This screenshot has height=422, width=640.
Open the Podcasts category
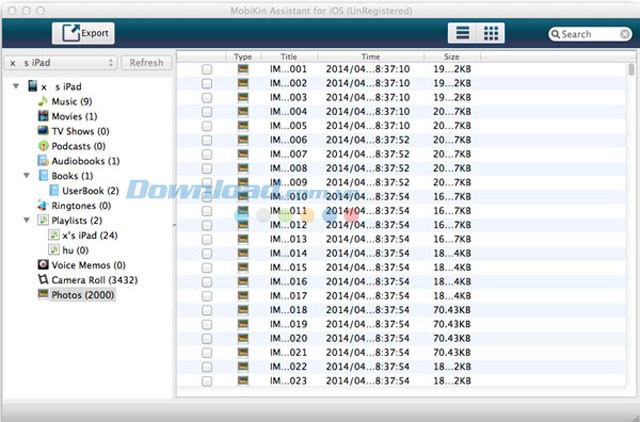[x=73, y=146]
